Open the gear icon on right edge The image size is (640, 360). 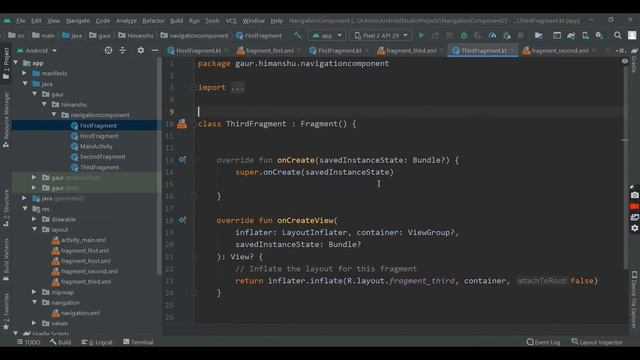[x=634, y=228]
